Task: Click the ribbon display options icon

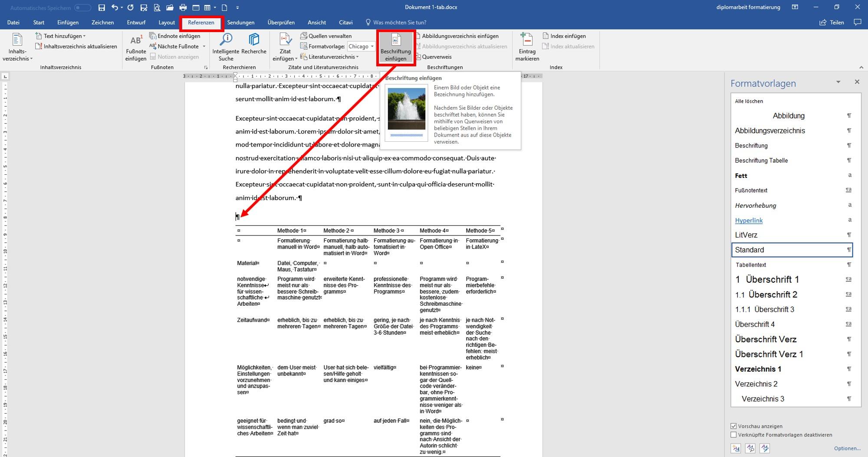Action: [x=795, y=7]
